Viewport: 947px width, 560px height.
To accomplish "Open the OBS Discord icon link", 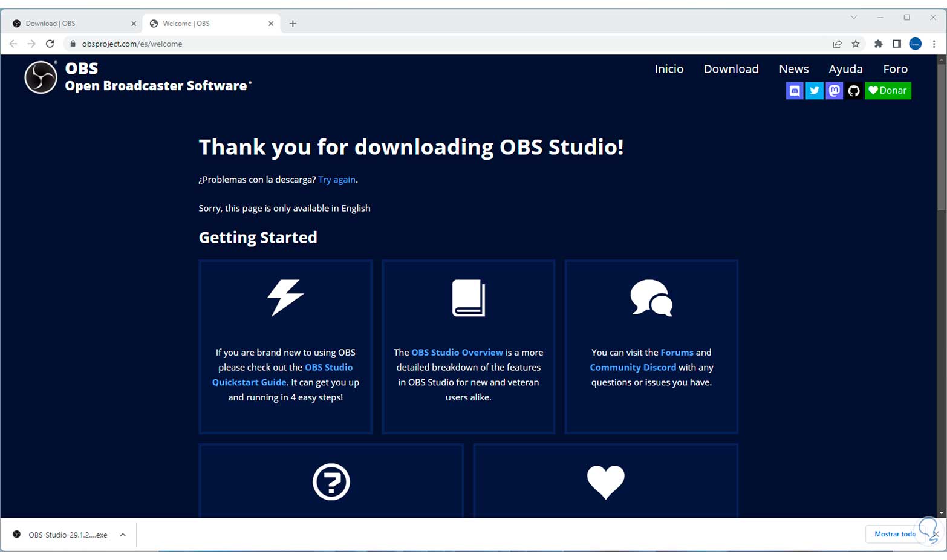I will coord(795,91).
